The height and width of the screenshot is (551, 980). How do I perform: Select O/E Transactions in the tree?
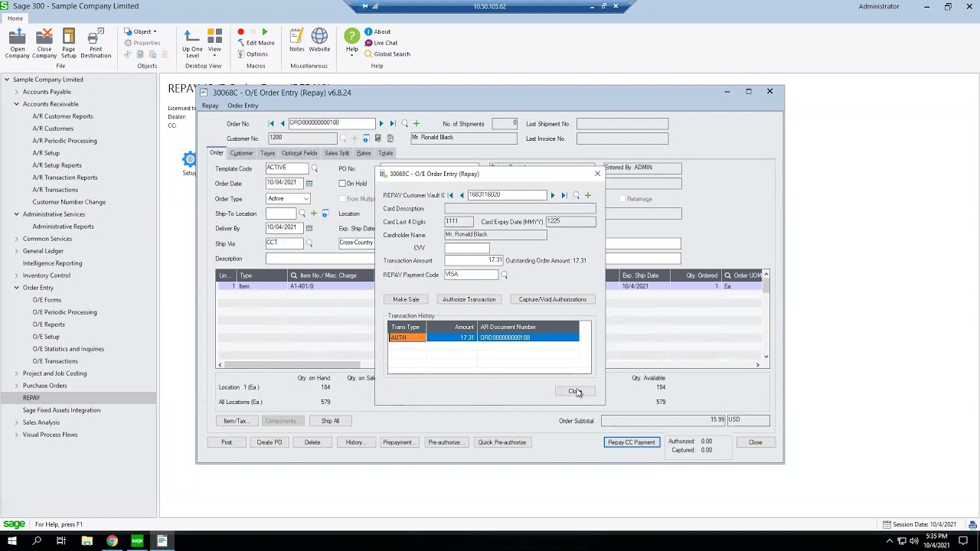coord(55,361)
